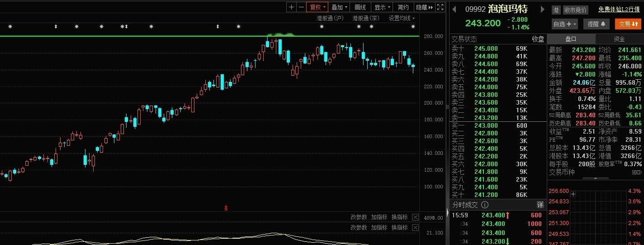Image resolution: width=644 pixels, height=245 pixels.
Task: Select 卖一 ask row at 243.200
Action: tap(497, 118)
